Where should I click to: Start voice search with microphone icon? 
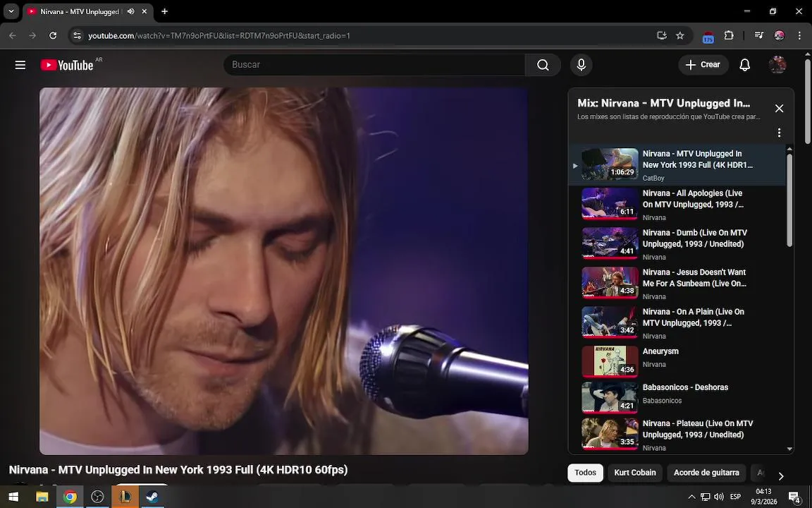581,65
